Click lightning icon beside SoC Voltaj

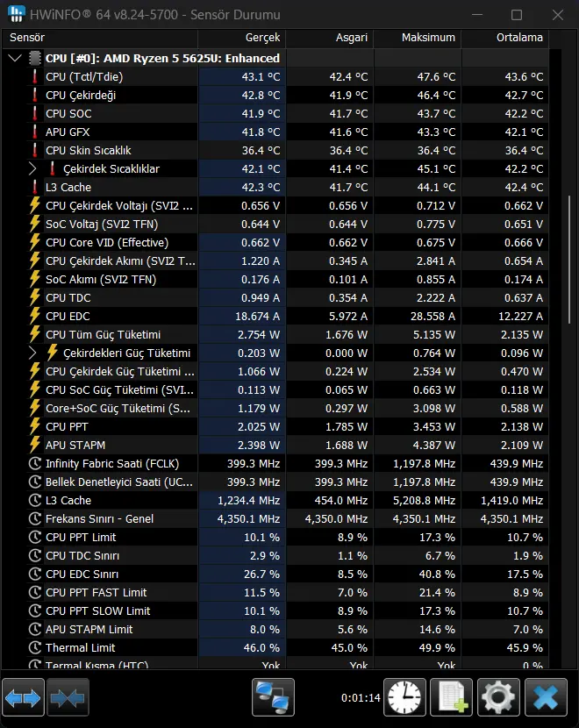(x=35, y=224)
